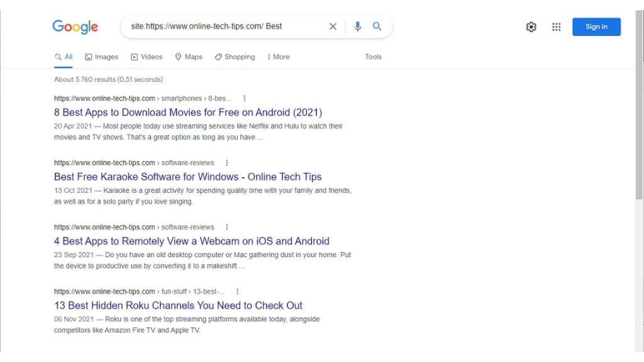Click inside the Google search field
This screenshot has height=362, width=644.
226,26
